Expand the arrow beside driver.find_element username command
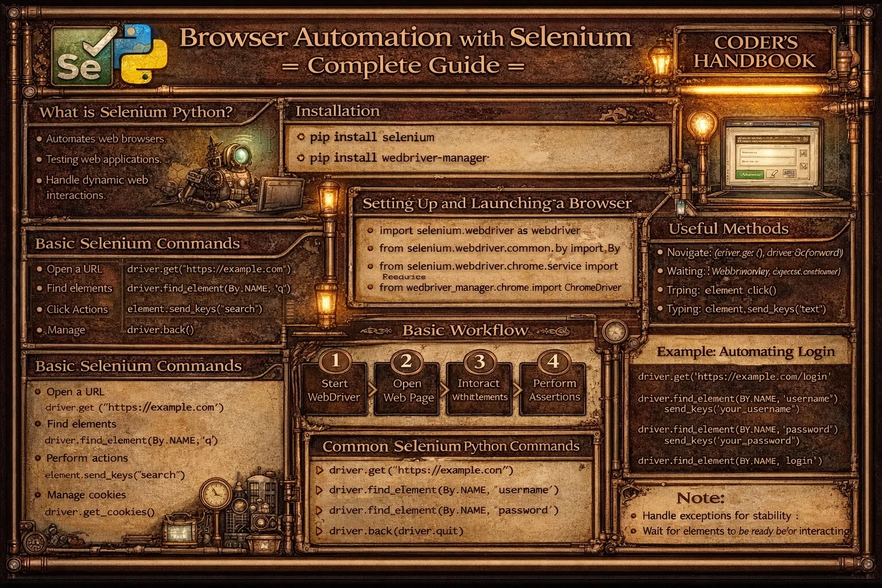The image size is (882, 588). [x=320, y=490]
